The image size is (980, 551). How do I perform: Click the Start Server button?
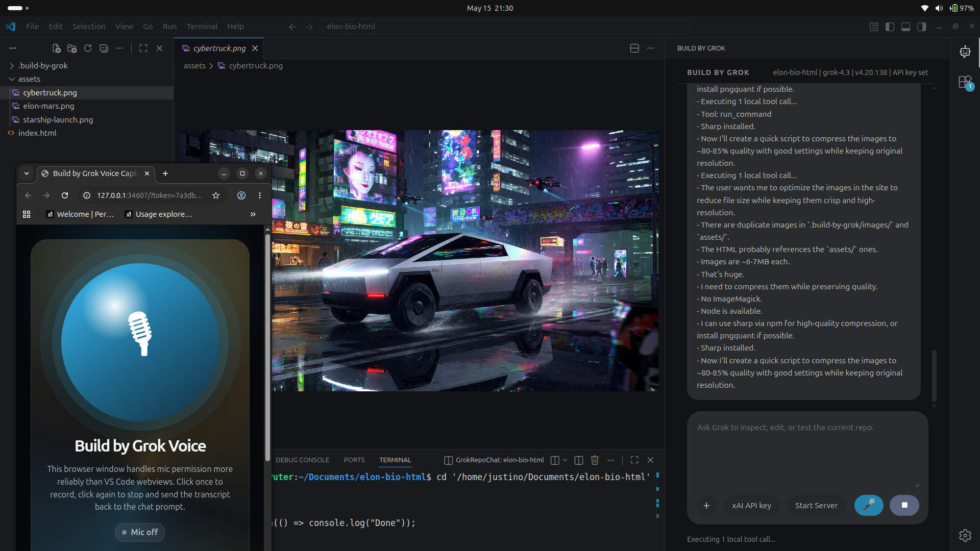(816, 506)
